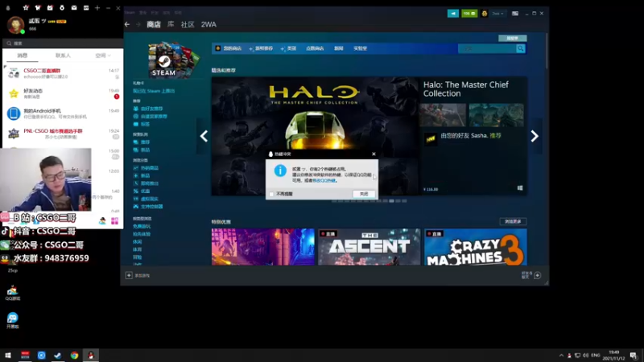
Task: Click the Steam store page vertical scrollbar
Action: 547,51
